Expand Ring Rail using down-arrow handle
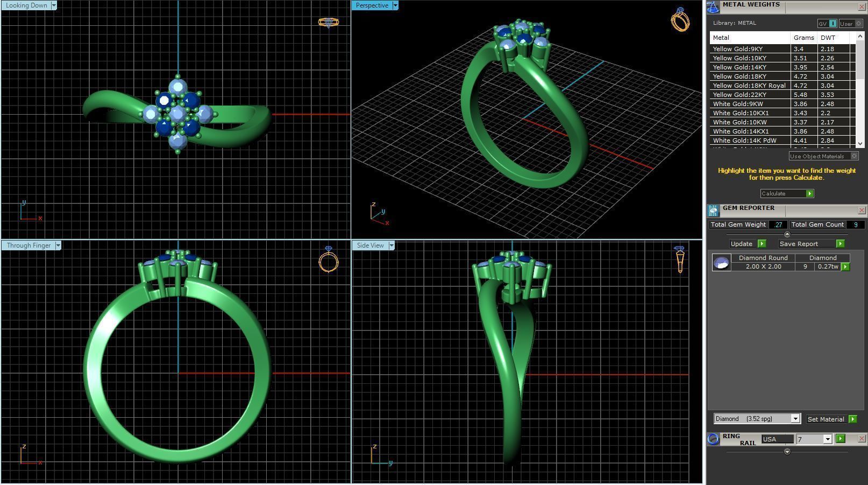This screenshot has width=868, height=485. point(787,452)
